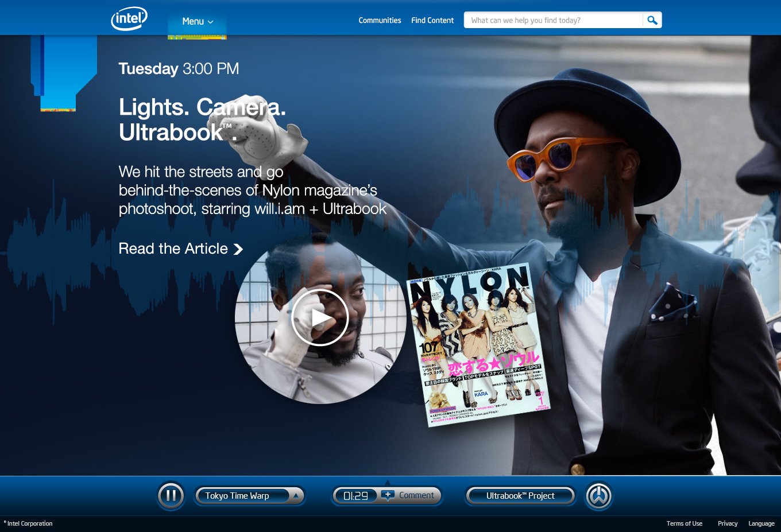Viewport: 781px width, 532px height.
Task: Open the Ultrabook Project button
Action: (520, 496)
